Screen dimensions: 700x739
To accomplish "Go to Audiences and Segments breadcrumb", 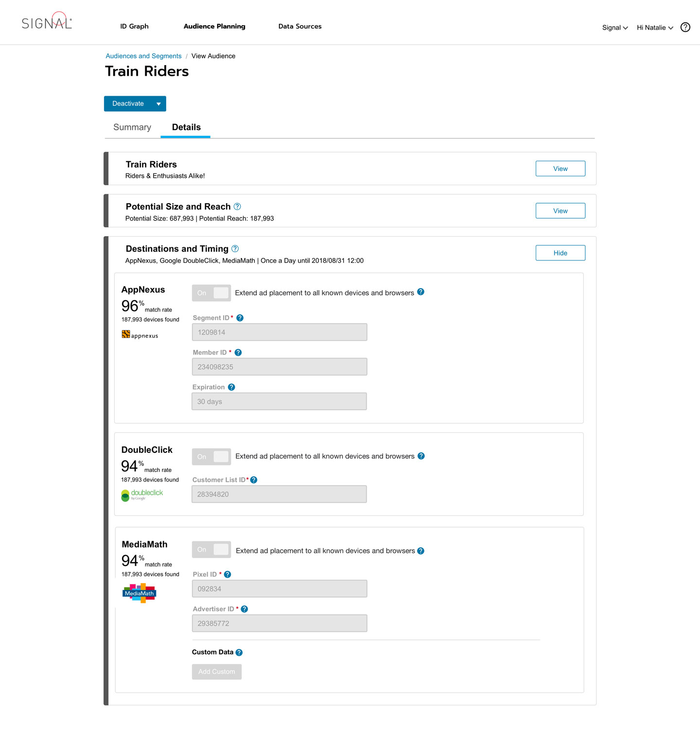I will pos(143,56).
